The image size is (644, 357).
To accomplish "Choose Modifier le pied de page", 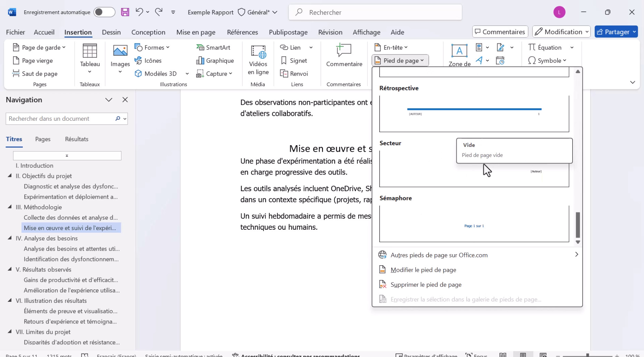I will click(477, 270).
